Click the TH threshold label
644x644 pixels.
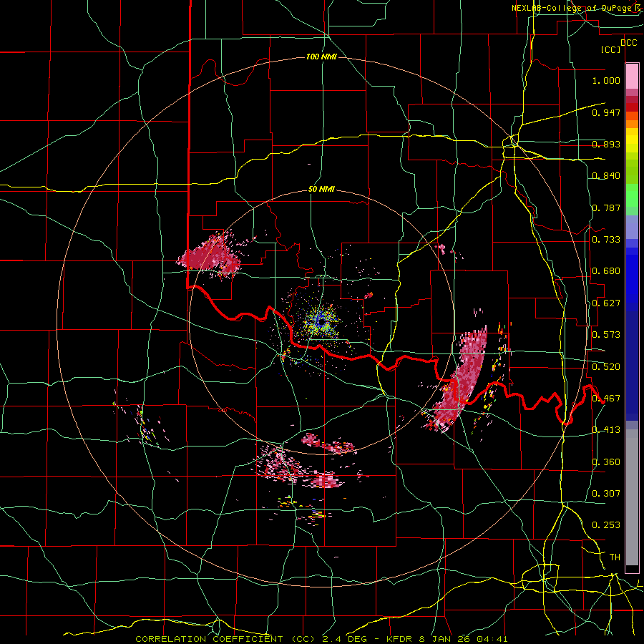click(615, 557)
